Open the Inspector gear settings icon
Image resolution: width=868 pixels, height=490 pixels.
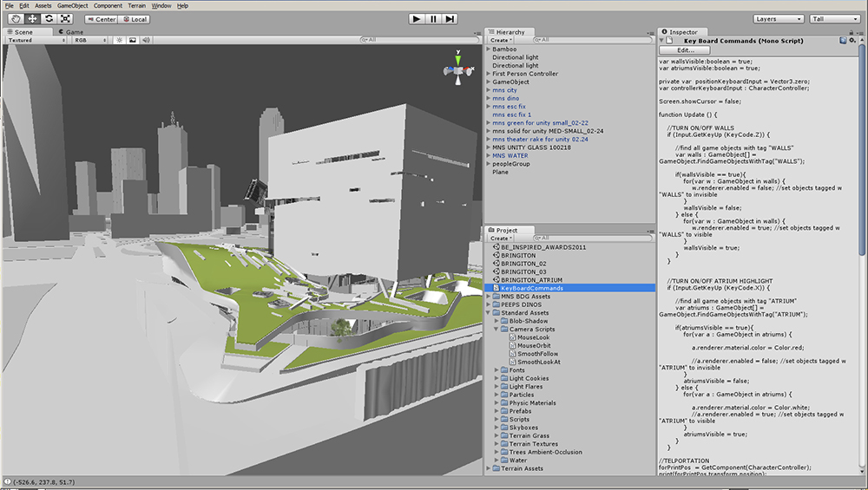[852, 40]
